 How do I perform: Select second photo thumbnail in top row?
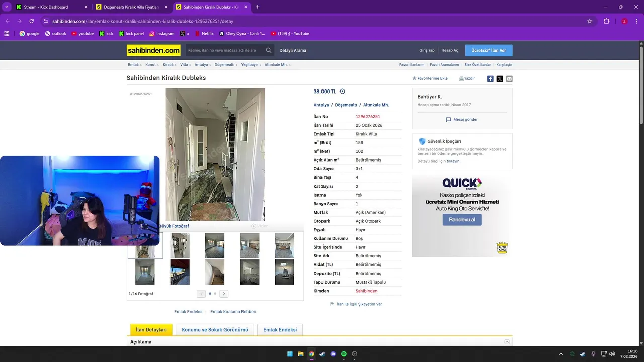click(x=180, y=245)
